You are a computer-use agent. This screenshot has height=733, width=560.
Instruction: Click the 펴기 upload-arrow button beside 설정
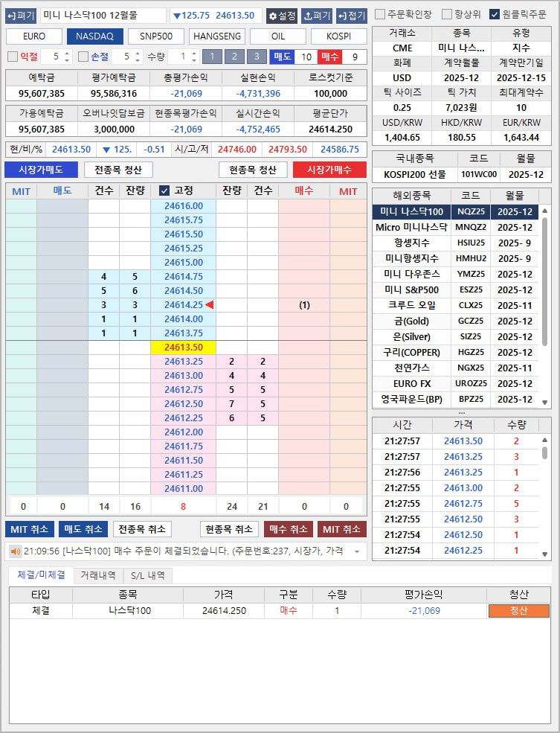click(x=317, y=16)
